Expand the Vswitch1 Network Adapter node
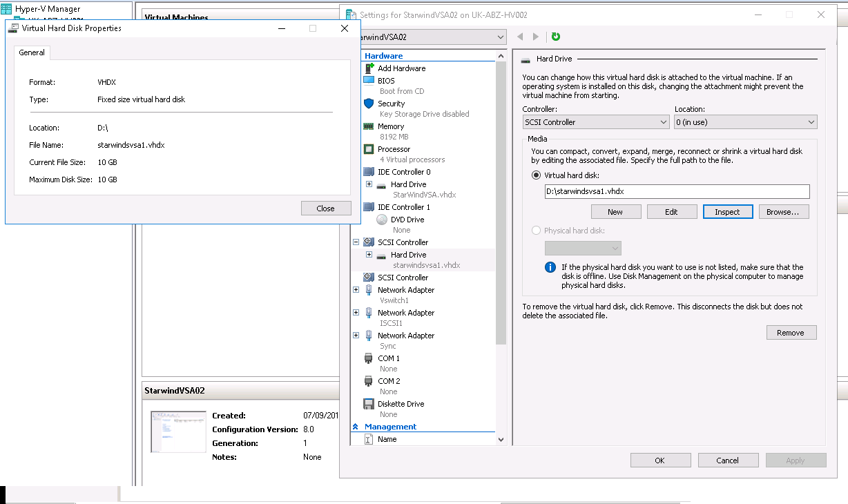 tap(356, 290)
